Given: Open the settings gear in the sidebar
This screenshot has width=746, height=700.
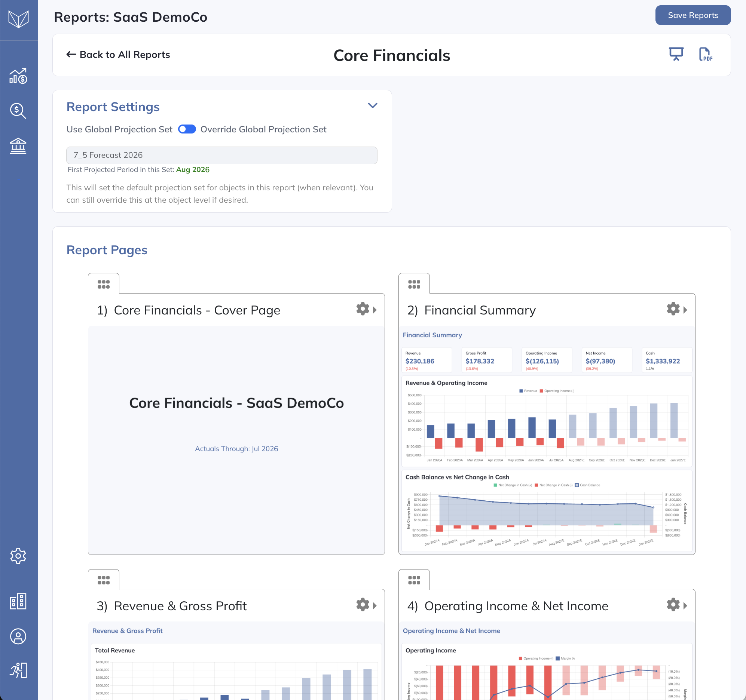Looking at the screenshot, I should (x=18, y=556).
